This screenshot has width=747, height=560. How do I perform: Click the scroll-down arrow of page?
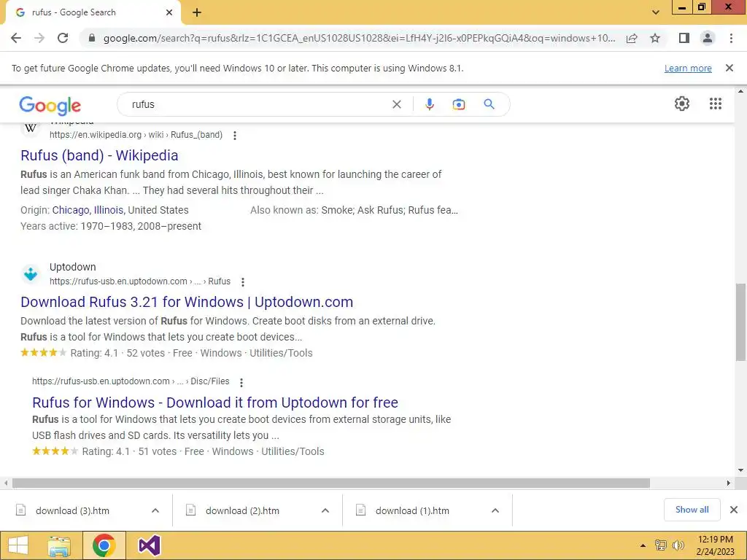740,470
